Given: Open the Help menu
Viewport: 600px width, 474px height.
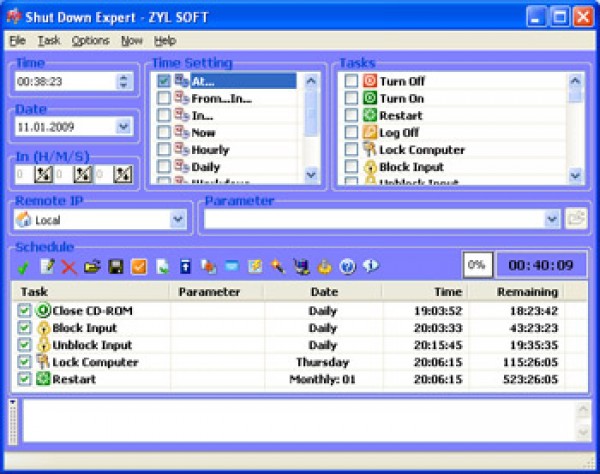Looking at the screenshot, I should [x=165, y=41].
